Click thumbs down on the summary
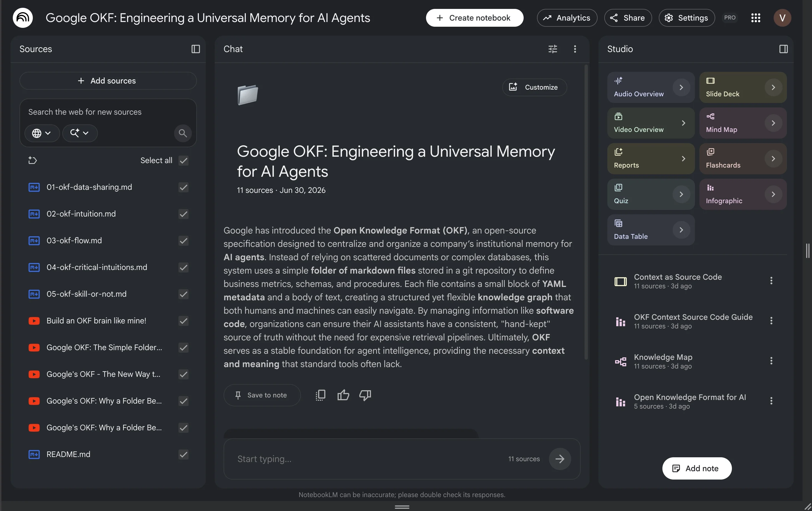The height and width of the screenshot is (511, 812). tap(365, 395)
